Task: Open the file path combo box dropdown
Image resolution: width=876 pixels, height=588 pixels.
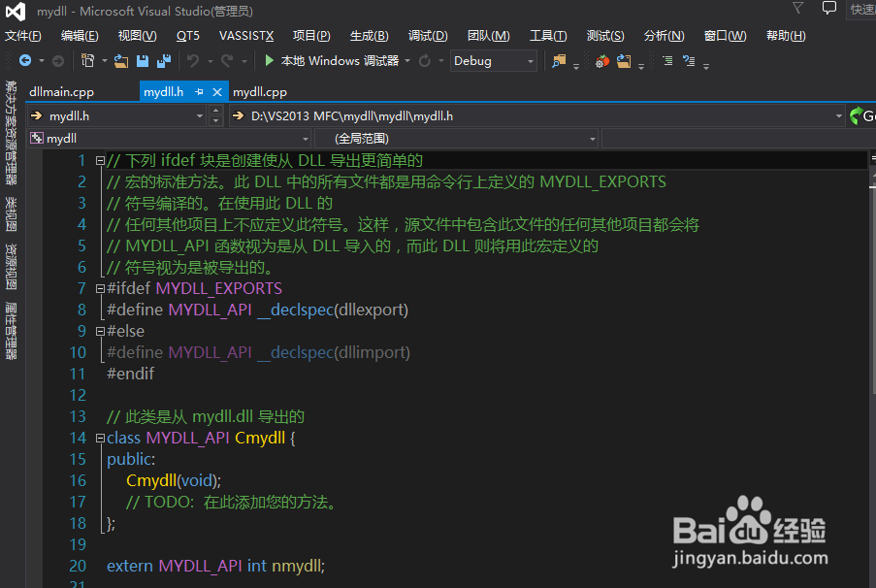Action: tap(838, 116)
